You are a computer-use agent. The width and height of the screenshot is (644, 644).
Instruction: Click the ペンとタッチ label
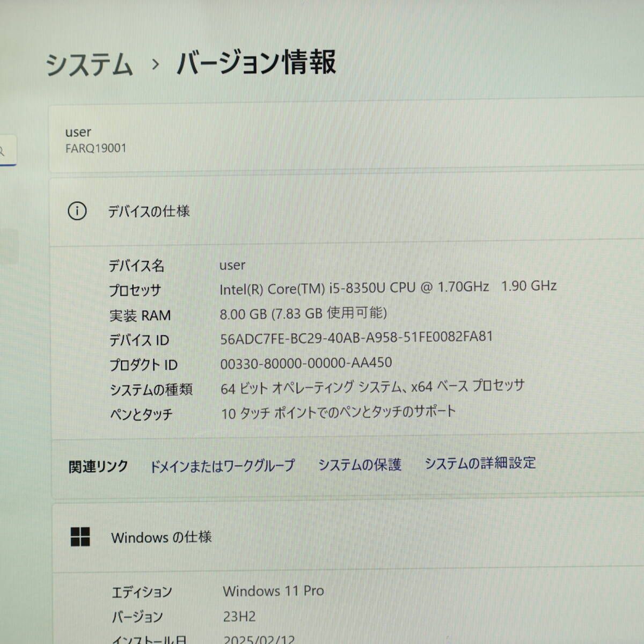click(x=141, y=414)
